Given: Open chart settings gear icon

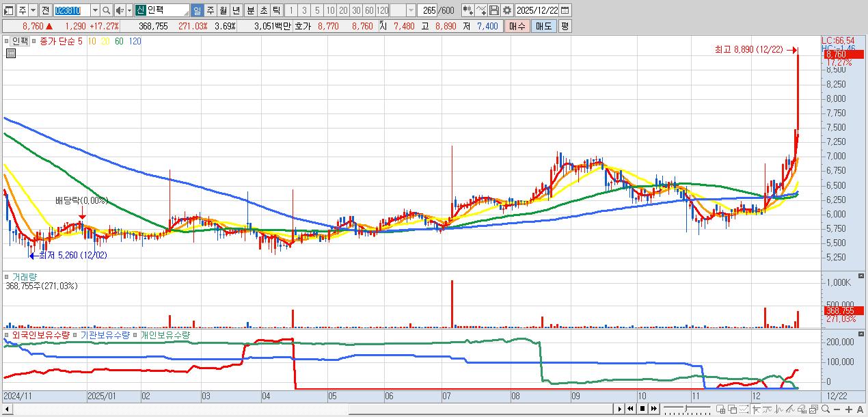Looking at the screenshot, I should pos(506,10).
